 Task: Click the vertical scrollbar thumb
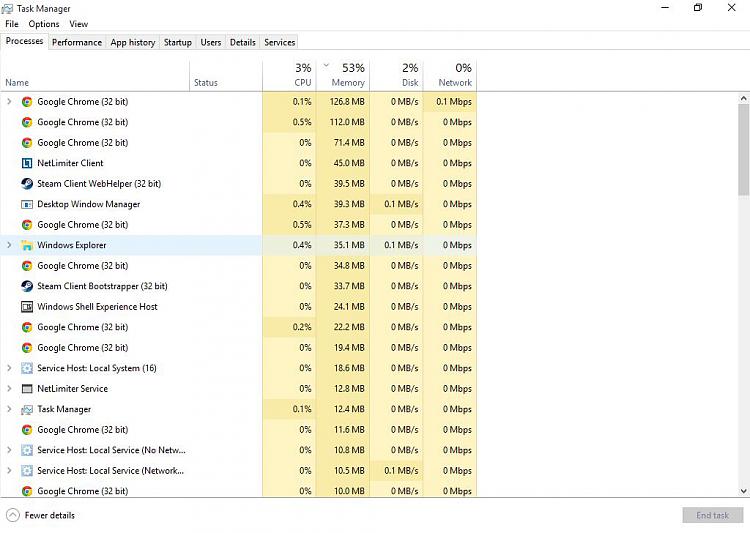(x=743, y=150)
